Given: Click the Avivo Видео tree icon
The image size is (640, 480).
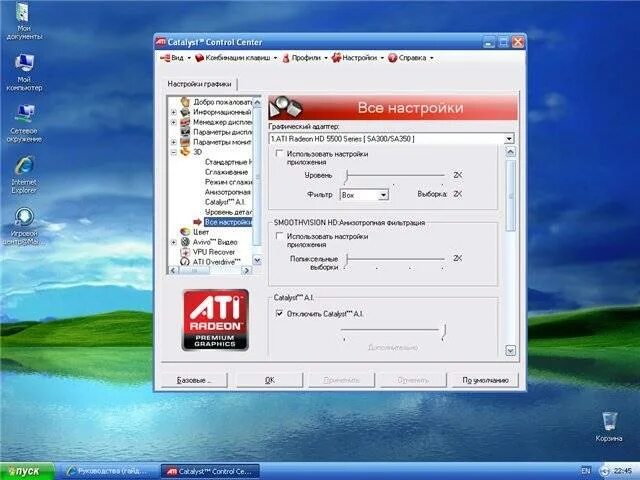Looking at the screenshot, I should 185,242.
